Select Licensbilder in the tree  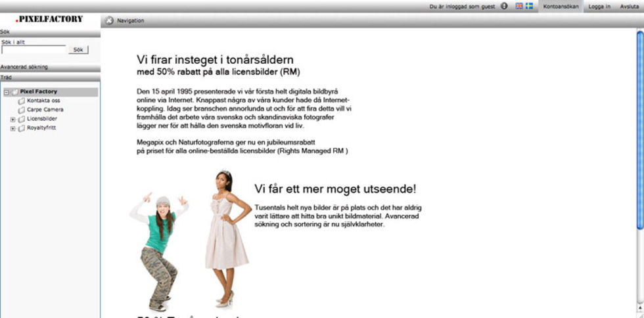click(x=42, y=119)
